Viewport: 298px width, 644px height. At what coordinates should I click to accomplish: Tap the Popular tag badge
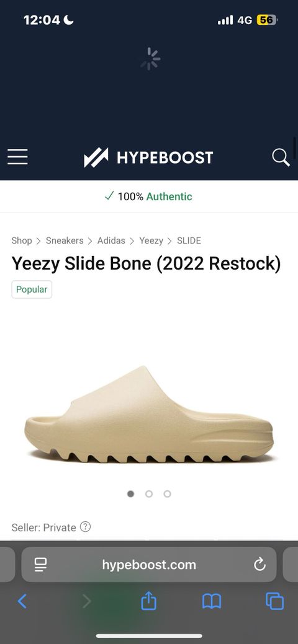click(32, 289)
